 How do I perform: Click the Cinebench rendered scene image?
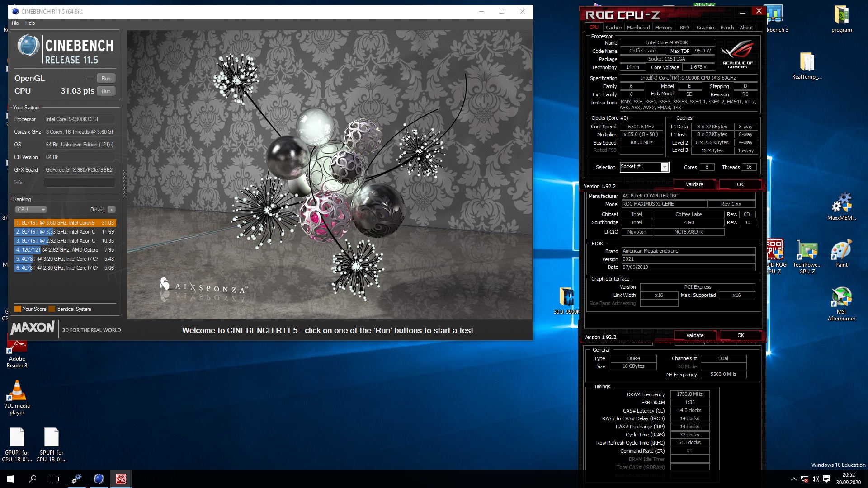[x=329, y=175]
